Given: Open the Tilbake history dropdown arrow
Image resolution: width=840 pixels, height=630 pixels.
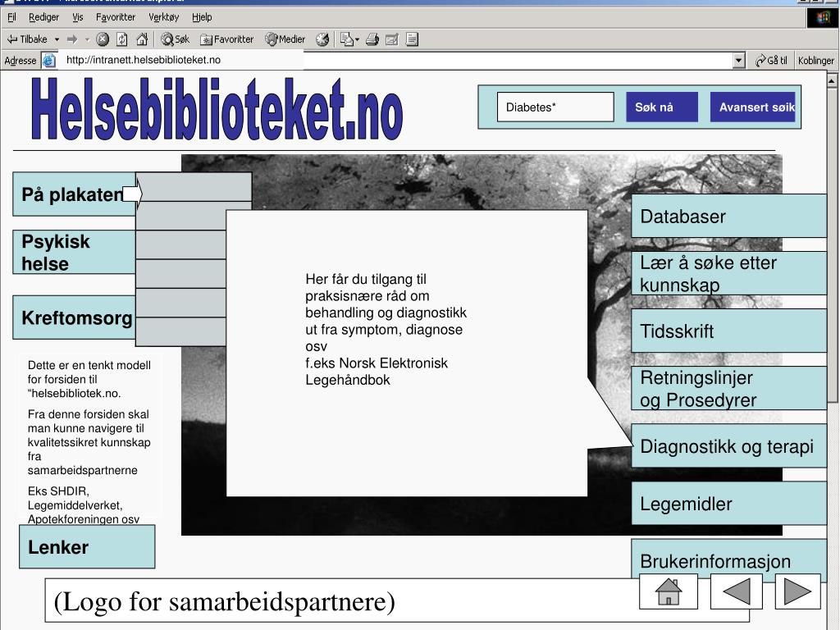Looking at the screenshot, I should pyautogui.click(x=57, y=39).
